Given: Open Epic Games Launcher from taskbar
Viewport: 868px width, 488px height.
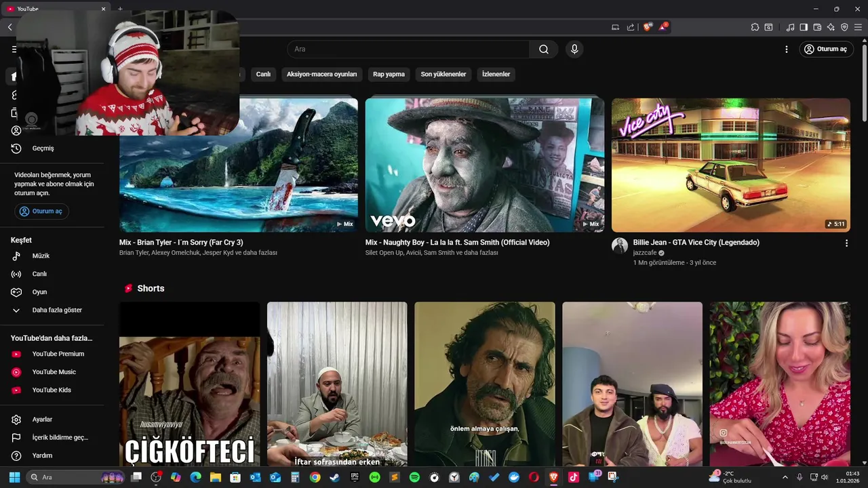Looking at the screenshot, I should pos(355,477).
